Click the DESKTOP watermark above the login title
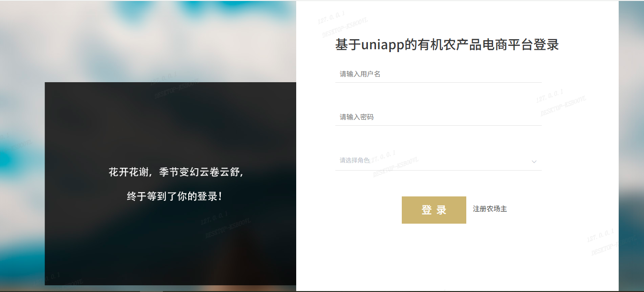Viewport: 644px width, 292px height. coord(345,29)
